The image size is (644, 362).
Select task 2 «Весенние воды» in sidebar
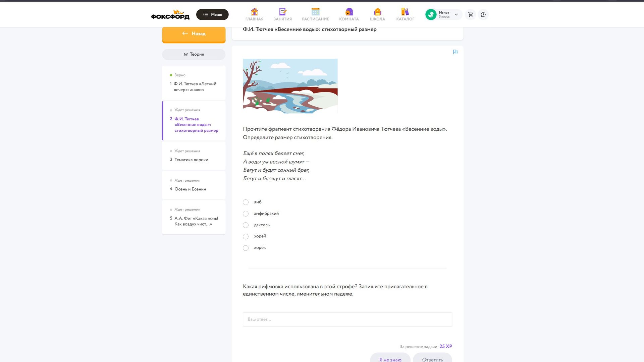194,121
